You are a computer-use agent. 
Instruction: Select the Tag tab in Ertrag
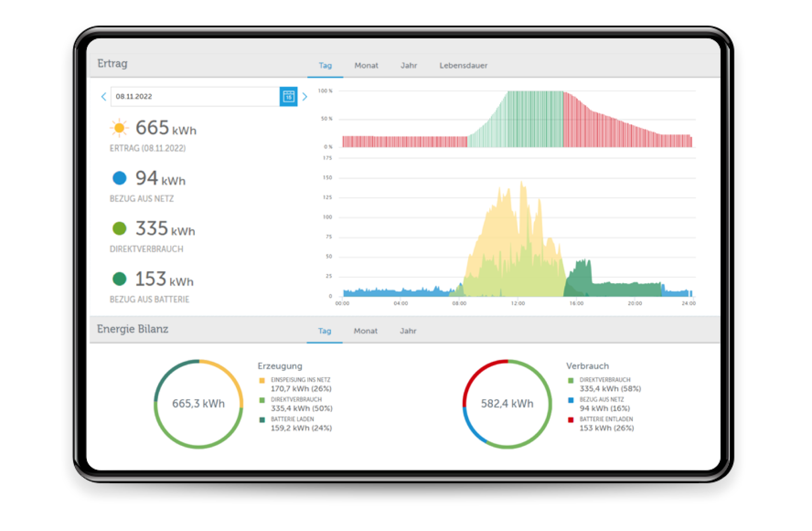click(325, 65)
